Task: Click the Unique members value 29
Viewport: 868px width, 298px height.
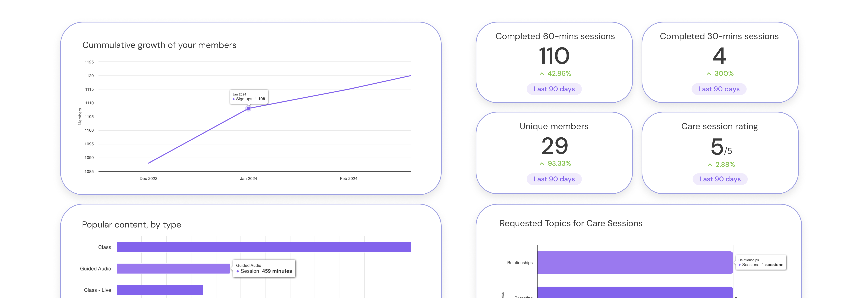Action: click(x=555, y=146)
